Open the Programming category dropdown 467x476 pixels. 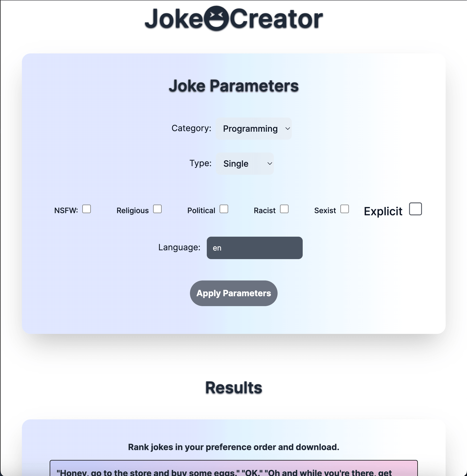pyautogui.click(x=254, y=128)
